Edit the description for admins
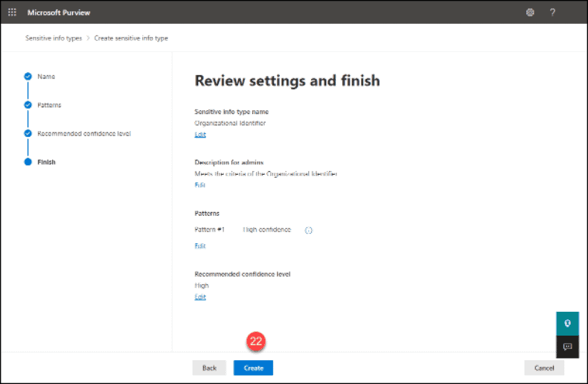The image size is (588, 384). (200, 185)
